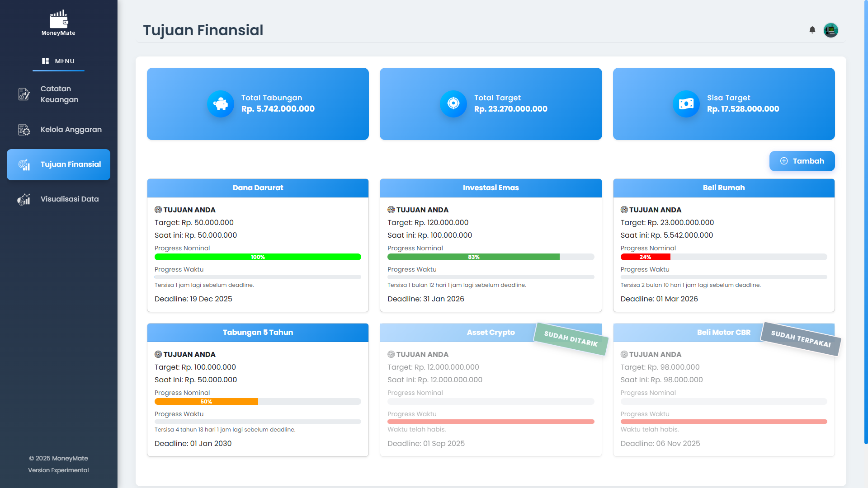
Task: Click the crosshair Total Target icon
Action: tap(453, 104)
